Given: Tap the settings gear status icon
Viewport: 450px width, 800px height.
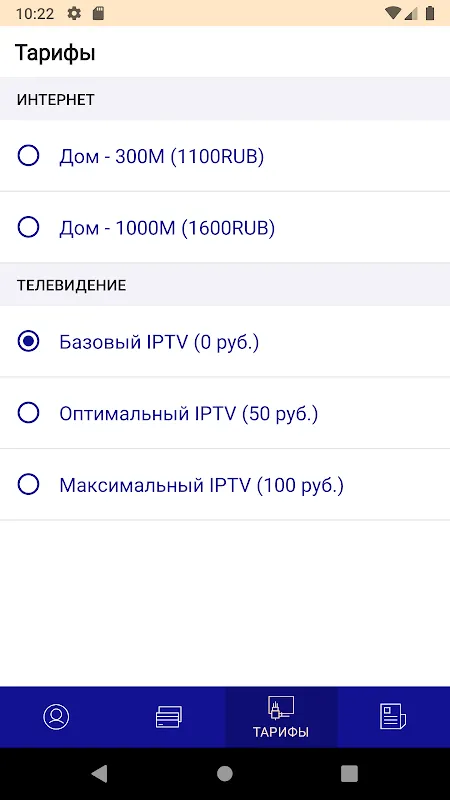Looking at the screenshot, I should (x=74, y=14).
